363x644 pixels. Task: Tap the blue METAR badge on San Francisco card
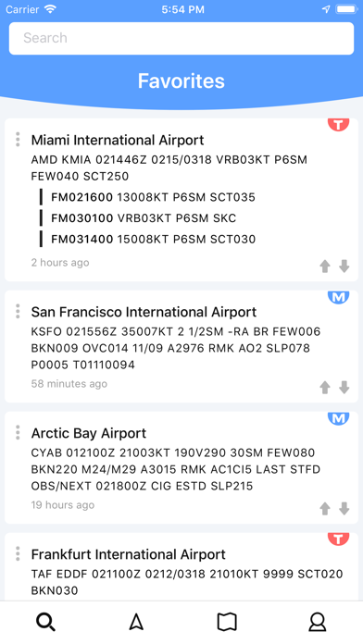(x=338, y=297)
